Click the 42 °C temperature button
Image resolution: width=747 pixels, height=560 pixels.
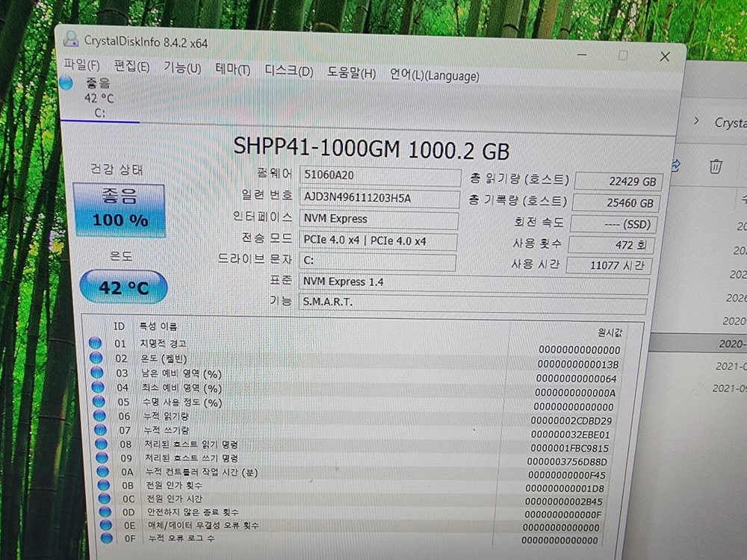point(123,287)
